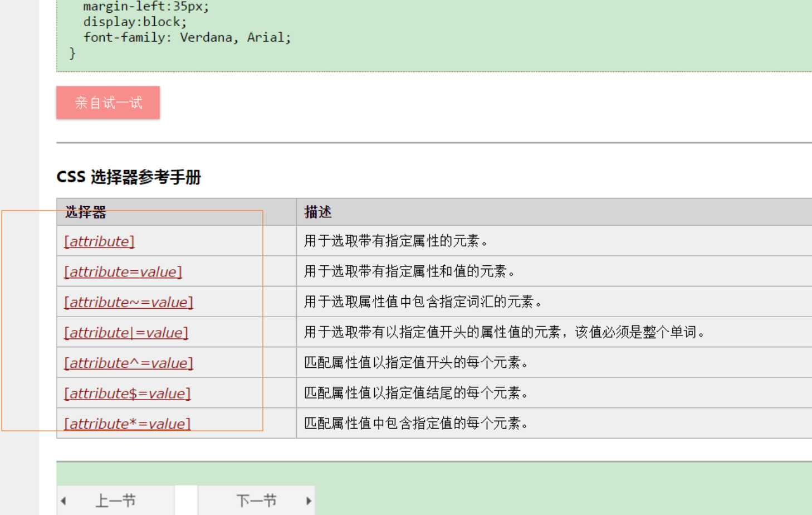Open the [attribute$=value] selector link
Viewport: 812px width, 515px height.
[128, 393]
